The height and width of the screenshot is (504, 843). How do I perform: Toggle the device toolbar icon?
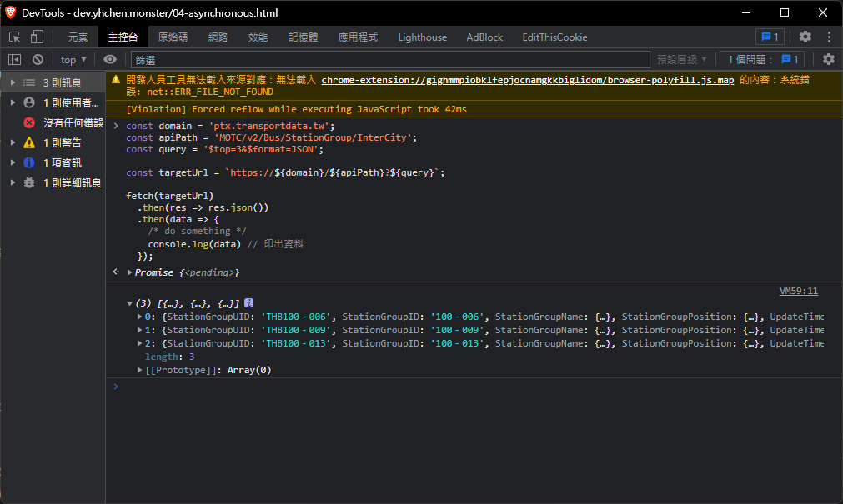[x=37, y=37]
